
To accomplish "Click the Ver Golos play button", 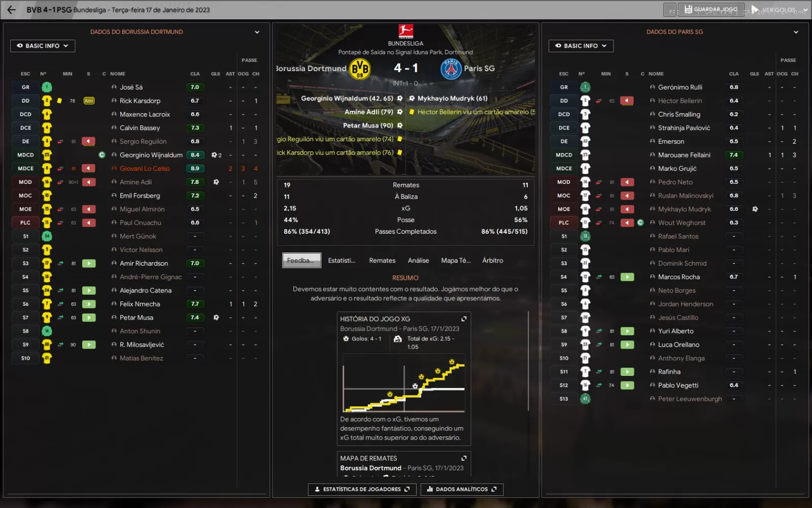I will click(773, 10).
